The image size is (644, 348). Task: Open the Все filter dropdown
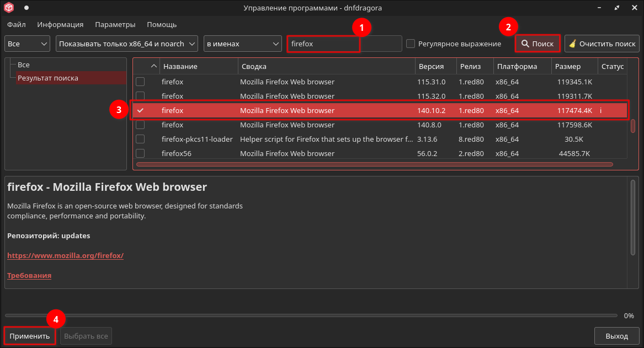pyautogui.click(x=27, y=44)
